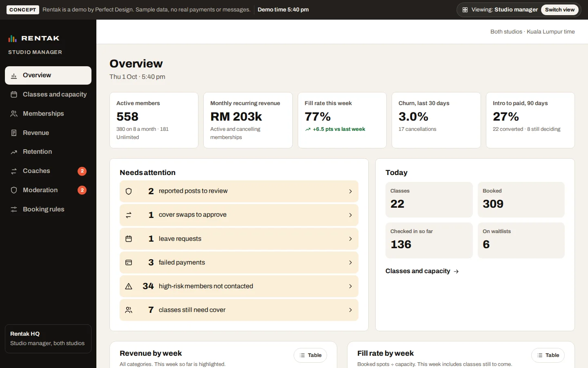
Task: Click the Fill rate this week 77% card
Action: 342,120
